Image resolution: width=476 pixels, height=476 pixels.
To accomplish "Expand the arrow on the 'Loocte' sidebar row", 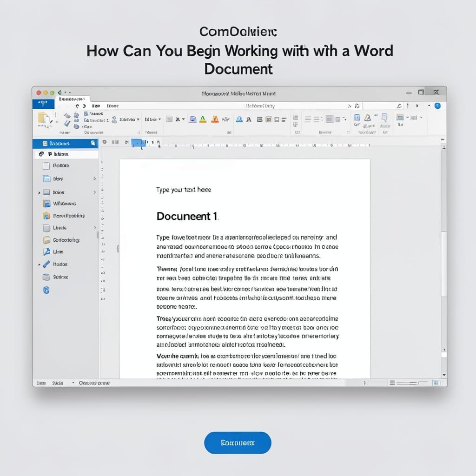I will pos(95,227).
